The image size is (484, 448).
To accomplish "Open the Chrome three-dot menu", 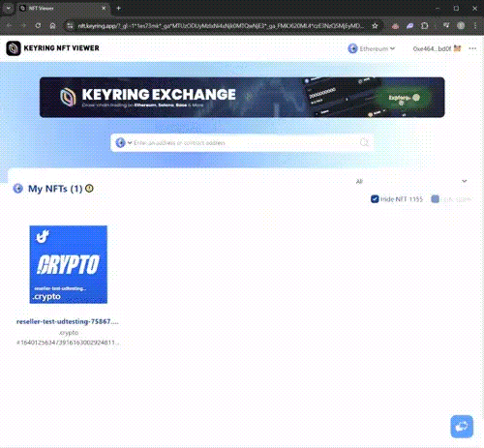I will tap(475, 25).
